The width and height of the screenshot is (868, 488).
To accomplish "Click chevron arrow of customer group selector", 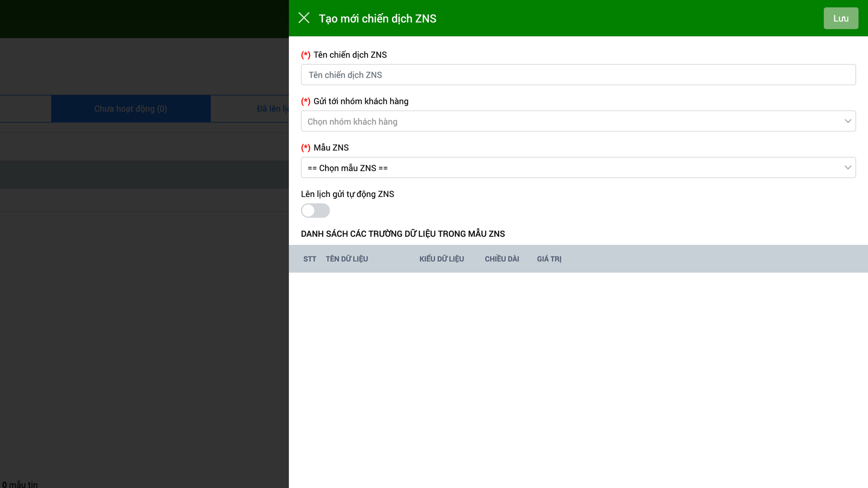I will click(847, 121).
